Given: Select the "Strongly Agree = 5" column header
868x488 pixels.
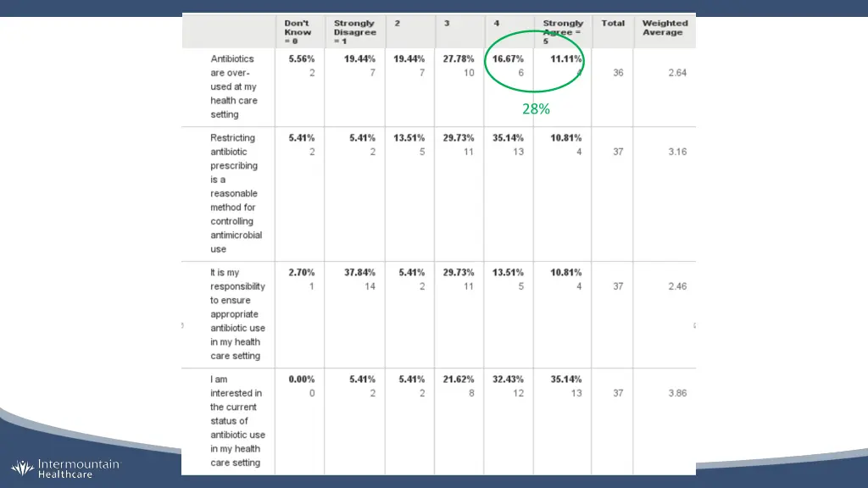Looking at the screenshot, I should point(563,32).
